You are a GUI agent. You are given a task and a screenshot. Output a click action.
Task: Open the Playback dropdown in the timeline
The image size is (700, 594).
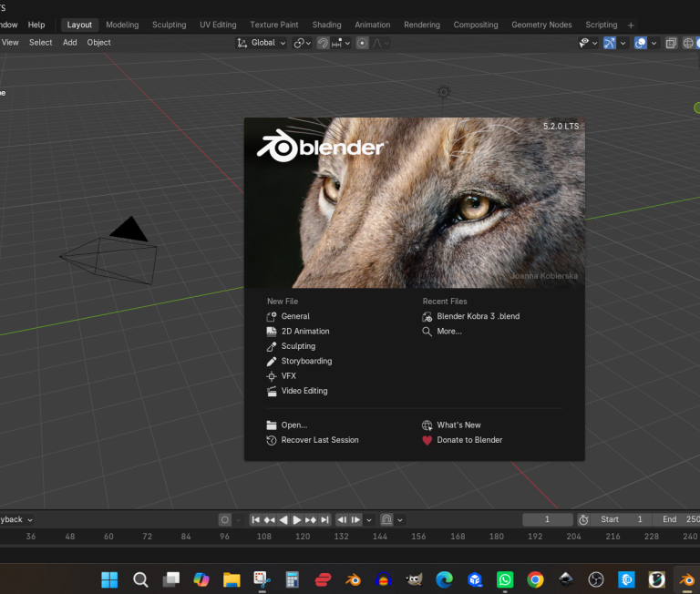[x=16, y=519]
